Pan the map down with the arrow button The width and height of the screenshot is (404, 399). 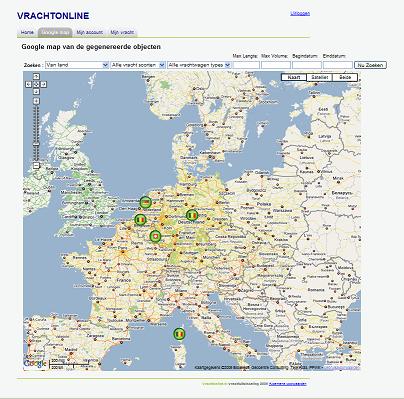click(x=36, y=92)
